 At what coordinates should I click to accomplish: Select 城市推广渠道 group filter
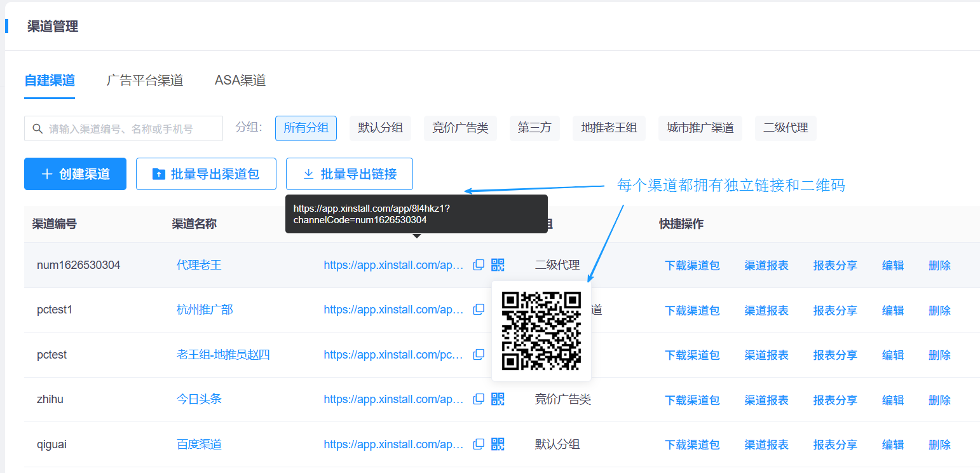click(x=700, y=128)
